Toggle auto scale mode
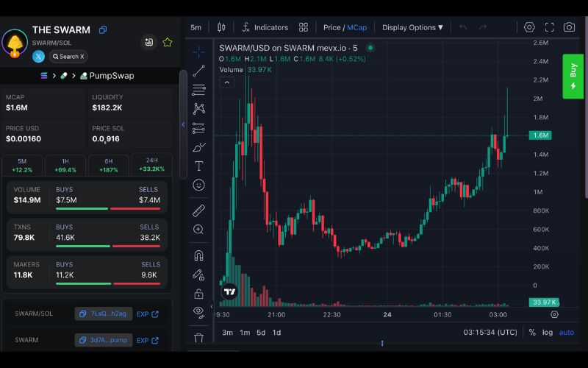 [567, 333]
